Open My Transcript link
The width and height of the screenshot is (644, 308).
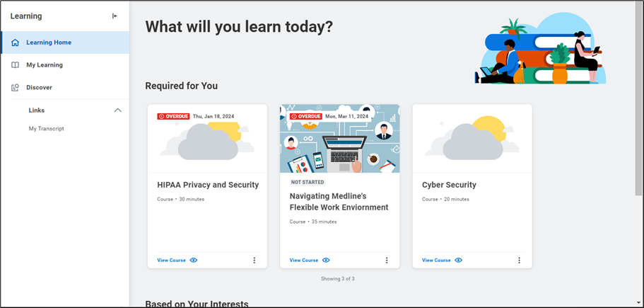(x=47, y=129)
